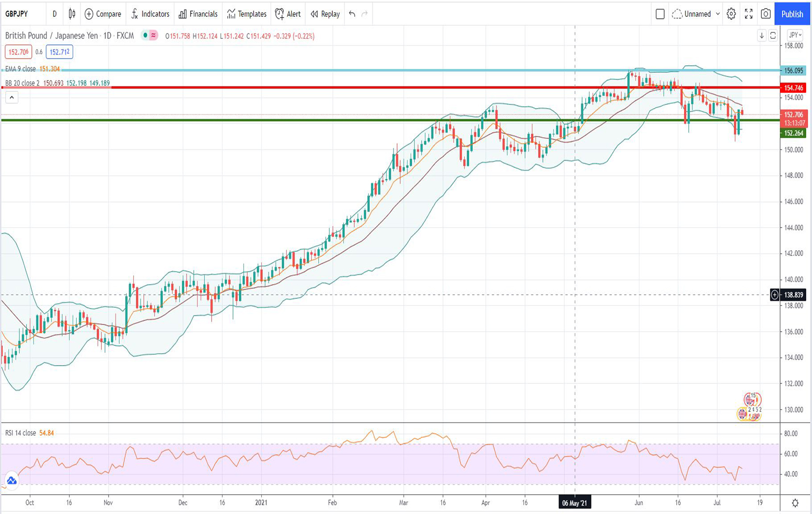Screen dimensions: 812x514
Task: Click the blue Publish button
Action: pos(792,14)
